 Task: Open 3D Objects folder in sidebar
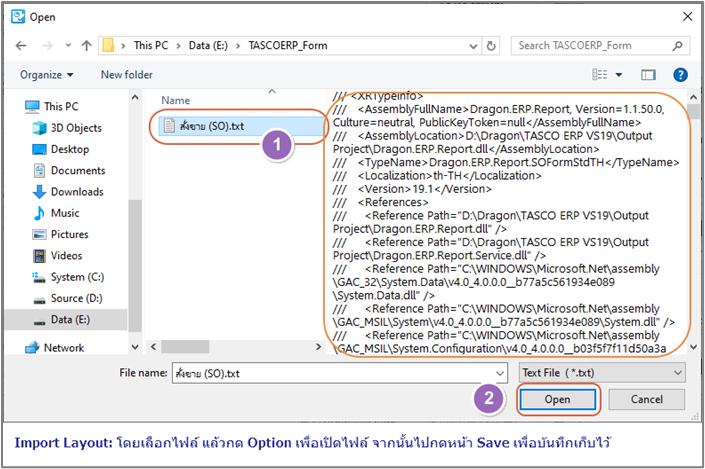pos(76,127)
